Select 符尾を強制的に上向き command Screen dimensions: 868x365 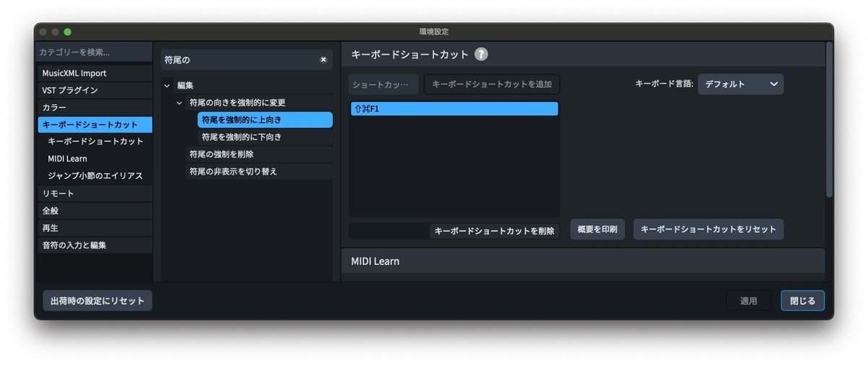pos(265,119)
